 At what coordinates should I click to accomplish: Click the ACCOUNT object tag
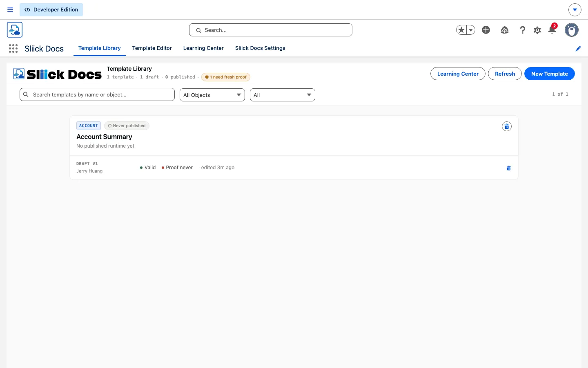pyautogui.click(x=89, y=126)
